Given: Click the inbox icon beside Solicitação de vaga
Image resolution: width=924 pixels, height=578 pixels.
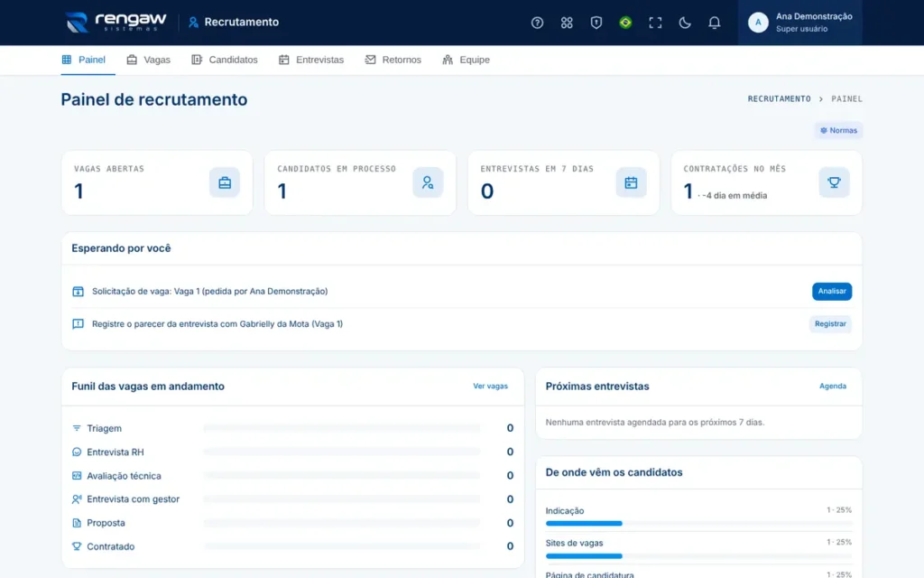Looking at the screenshot, I should 78,292.
